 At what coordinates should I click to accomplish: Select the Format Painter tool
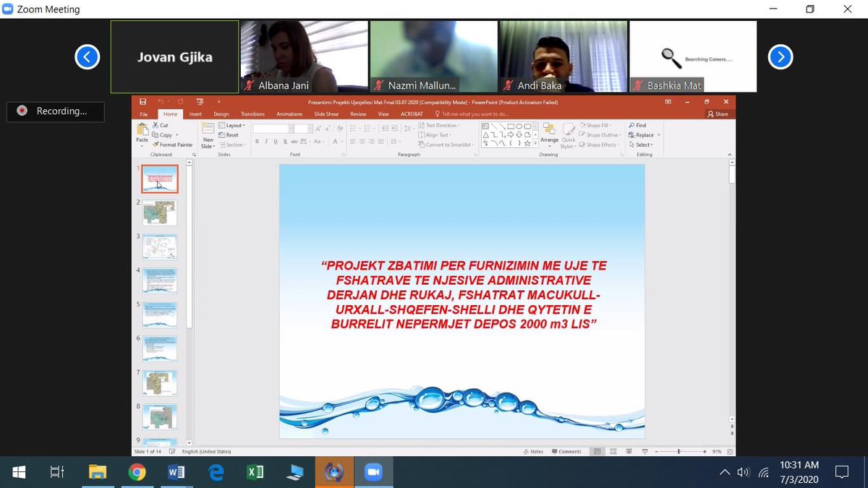pyautogui.click(x=173, y=145)
